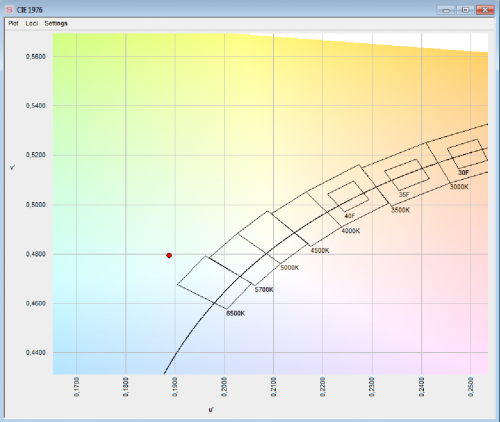The height and width of the screenshot is (422, 500).
Task: Click the 3500K bin label
Action: point(400,210)
